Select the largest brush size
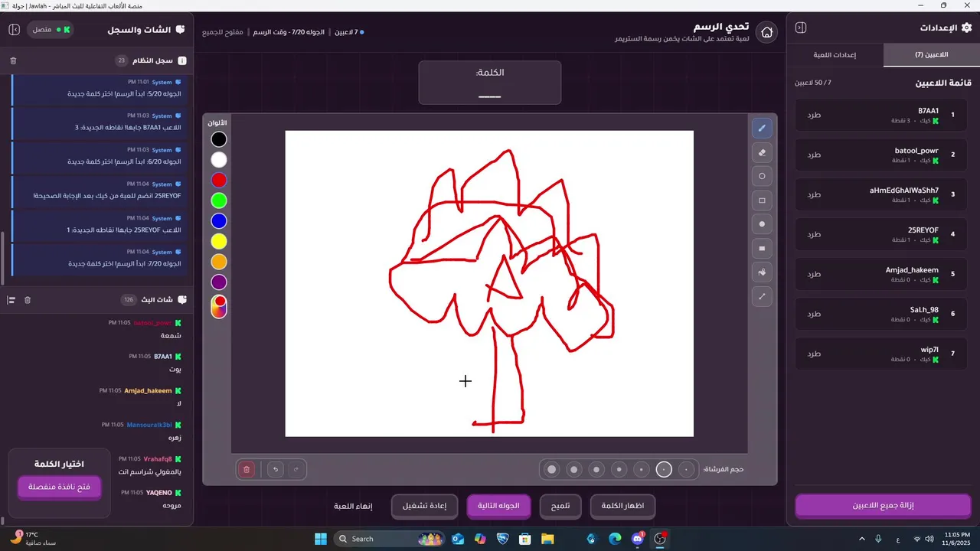The image size is (980, 551). pos(551,469)
